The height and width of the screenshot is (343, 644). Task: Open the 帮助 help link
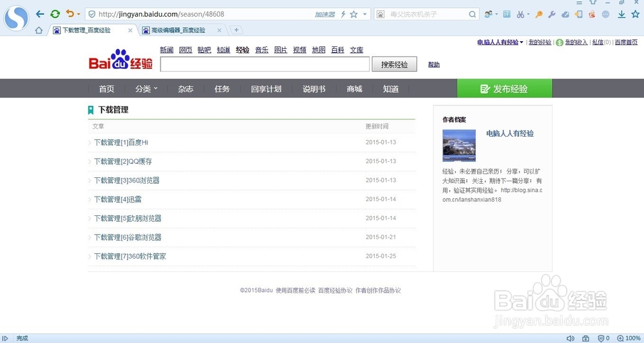pyautogui.click(x=433, y=64)
